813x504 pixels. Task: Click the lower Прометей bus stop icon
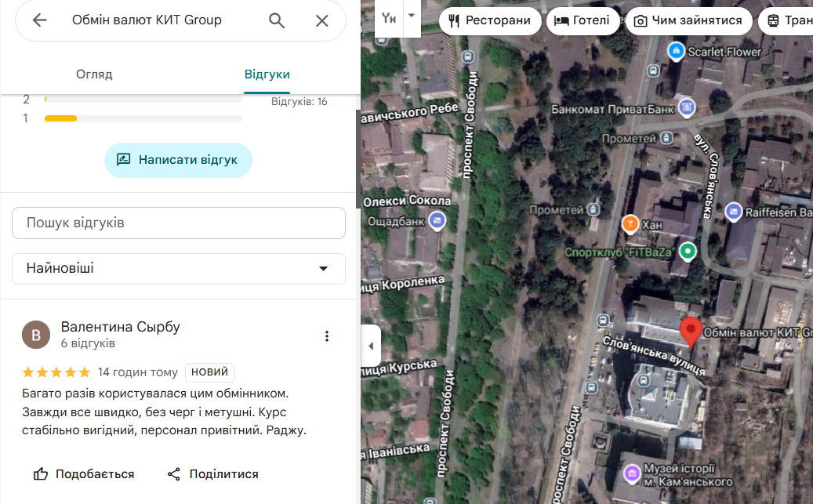pos(593,209)
